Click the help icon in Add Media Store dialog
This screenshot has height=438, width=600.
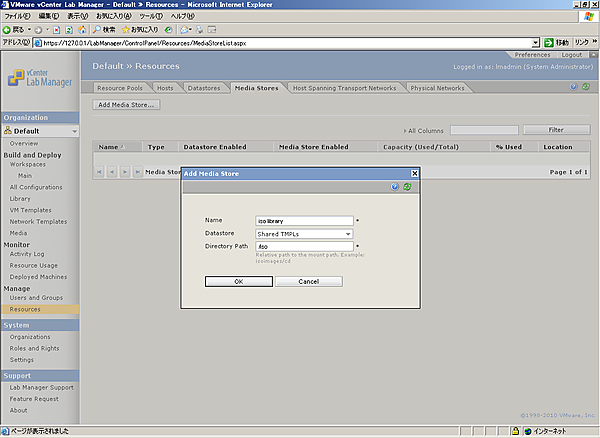(395, 187)
